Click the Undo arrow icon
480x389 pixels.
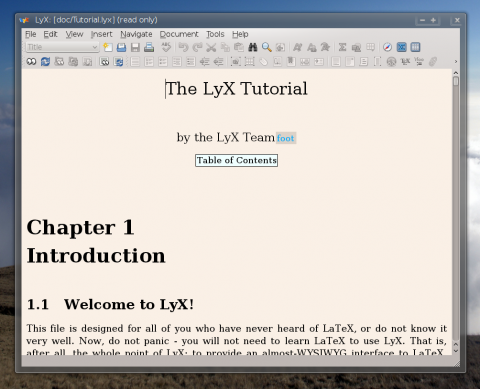tap(183, 47)
